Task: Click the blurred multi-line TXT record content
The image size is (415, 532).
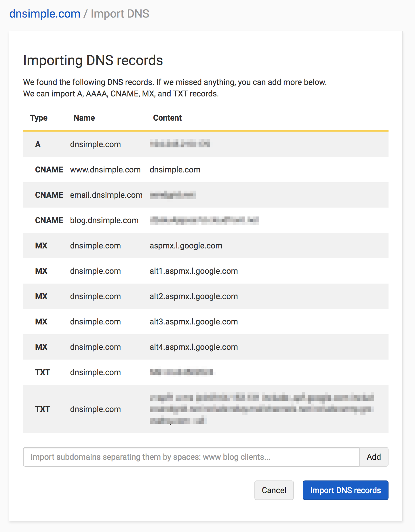Action: point(261,409)
